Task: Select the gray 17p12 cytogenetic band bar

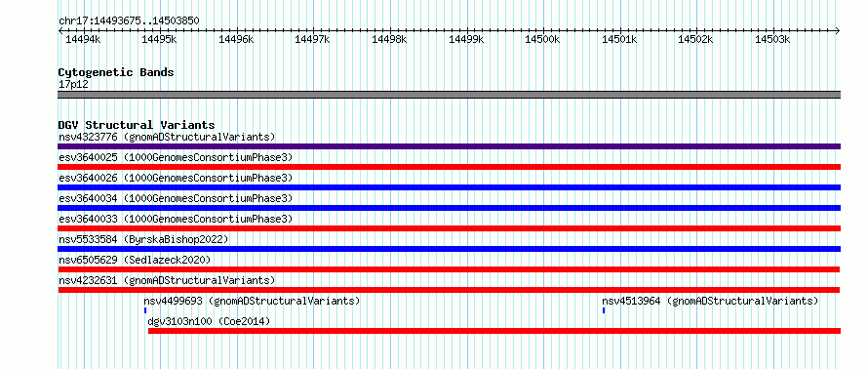Action: pos(449,95)
